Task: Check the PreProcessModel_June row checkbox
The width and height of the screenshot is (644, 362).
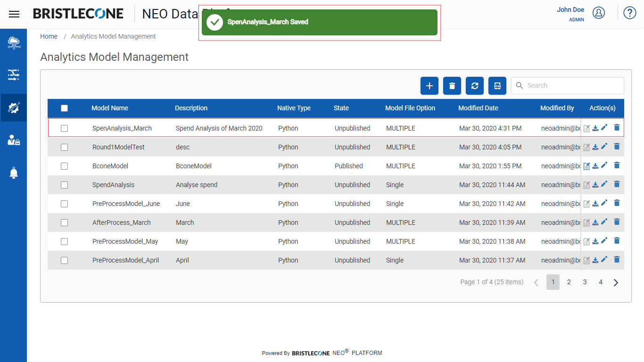Action: coord(65,204)
